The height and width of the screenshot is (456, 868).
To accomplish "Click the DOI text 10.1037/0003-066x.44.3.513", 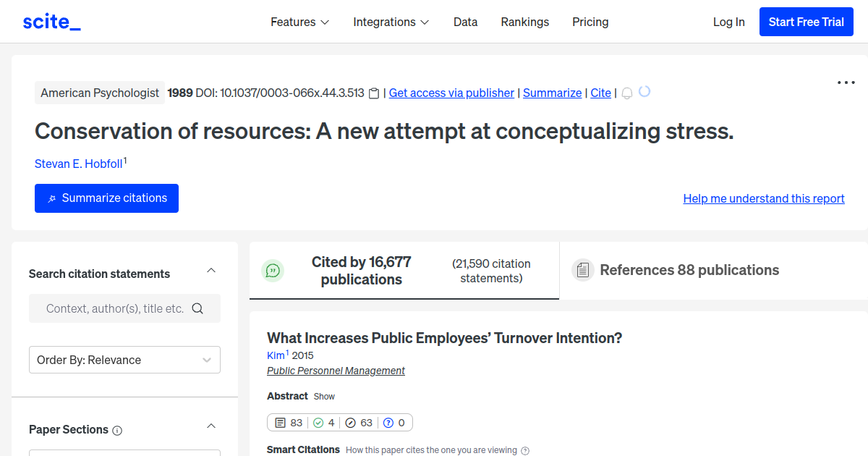I will (x=292, y=93).
